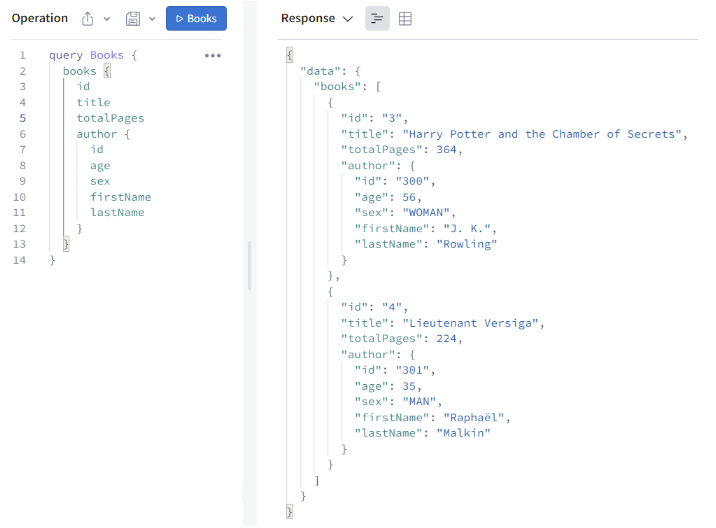716x528 pixels.
Task: Click age value 35 in response
Action: coord(409,386)
